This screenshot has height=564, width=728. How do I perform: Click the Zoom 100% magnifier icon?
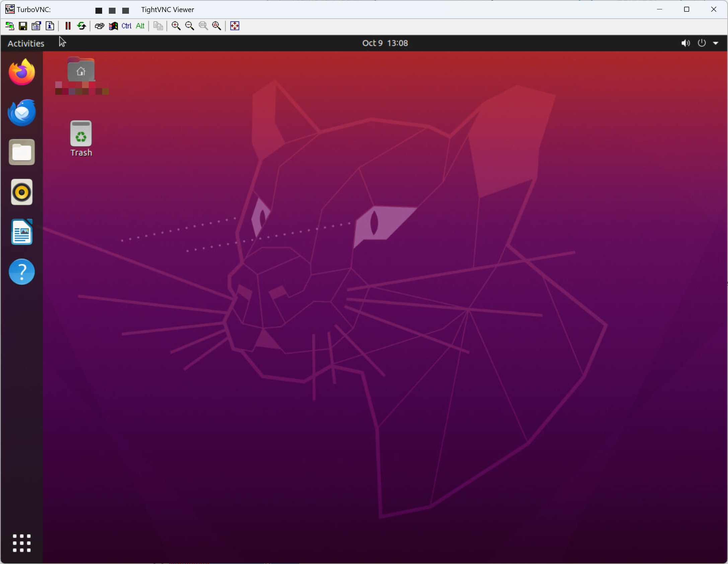[x=203, y=26]
